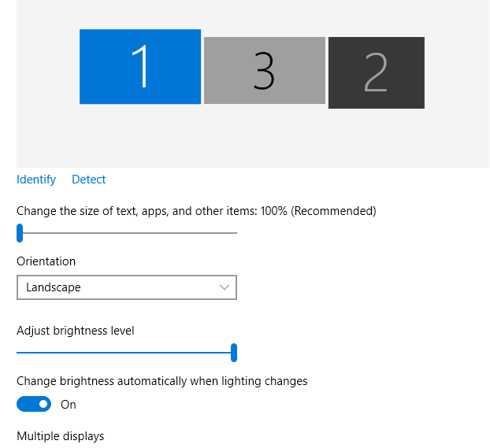The image size is (490, 448).
Task: Click the Change the size of text label
Action: tap(196, 211)
